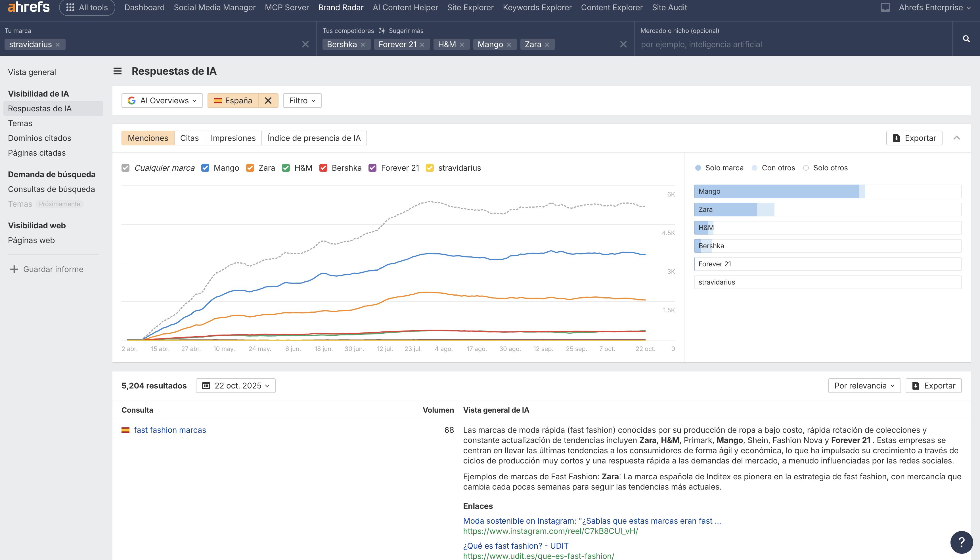The width and height of the screenshot is (980, 560).
Task: Select Índice de presencia de IA tab
Action: click(x=314, y=138)
